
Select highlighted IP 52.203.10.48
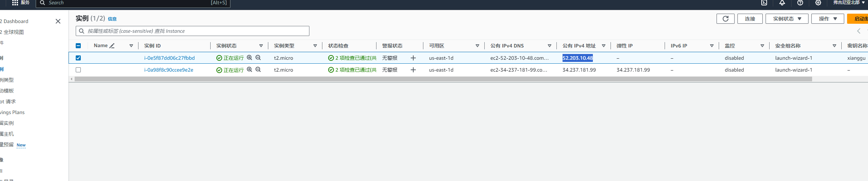coord(578,58)
